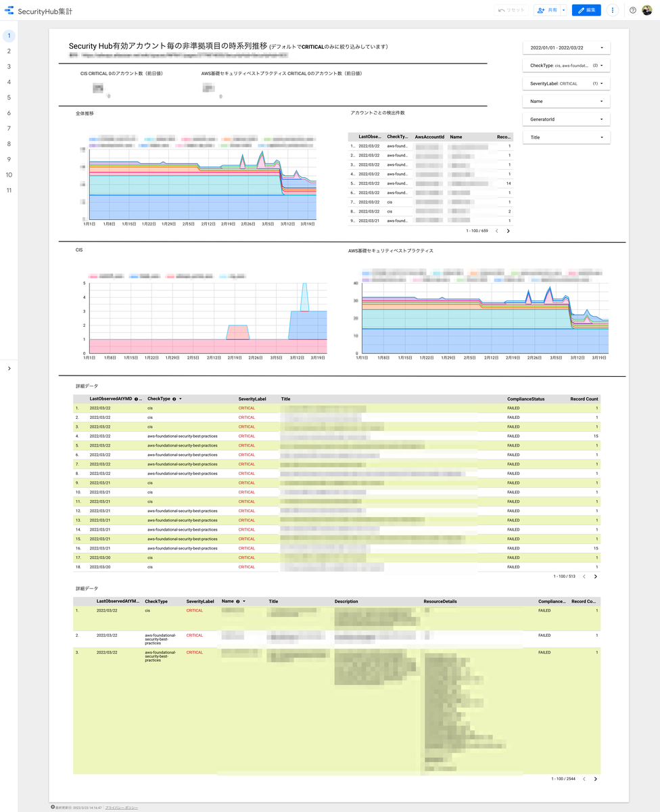Expand the left page navigation panel arrow
The height and width of the screenshot is (812, 660).
click(x=9, y=368)
